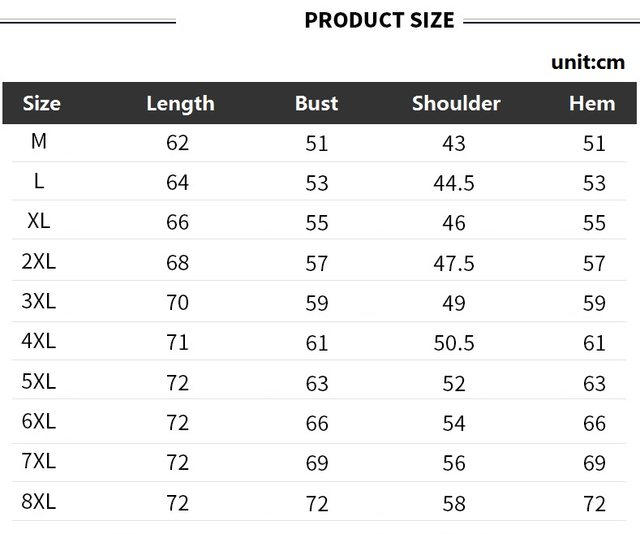Click the M size row label
Image resolution: width=640 pixels, height=534 pixels.
[39, 142]
